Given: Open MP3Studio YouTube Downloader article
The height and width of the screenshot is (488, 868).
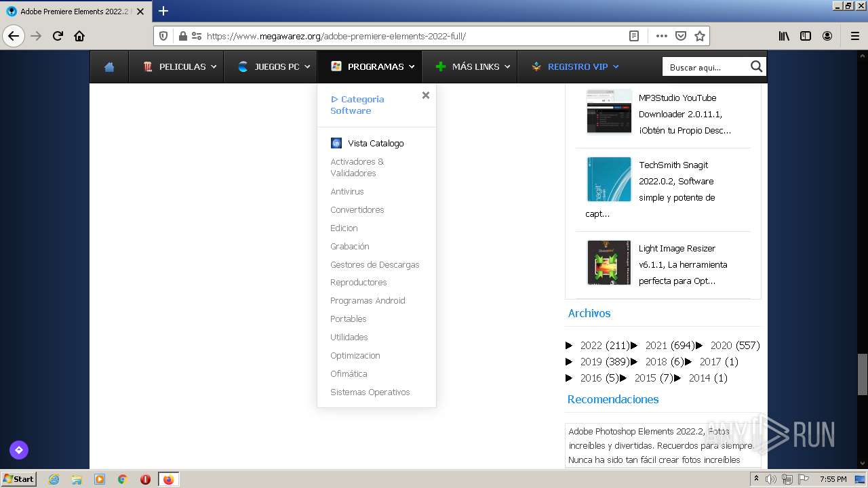Looking at the screenshot, I should (685, 114).
